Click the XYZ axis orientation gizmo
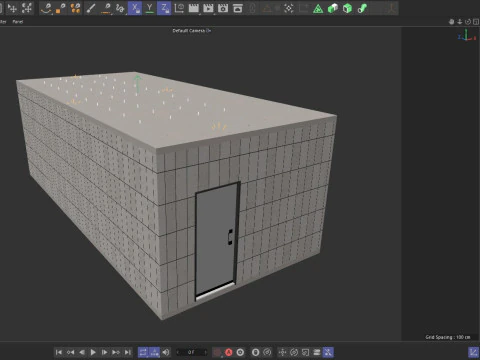 point(467,35)
